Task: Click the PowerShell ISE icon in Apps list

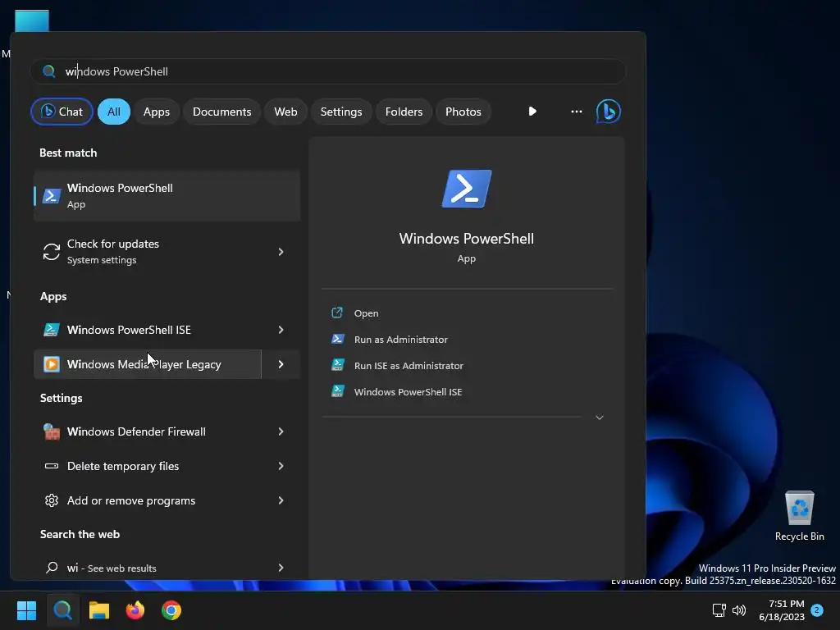Action: pyautogui.click(x=52, y=330)
